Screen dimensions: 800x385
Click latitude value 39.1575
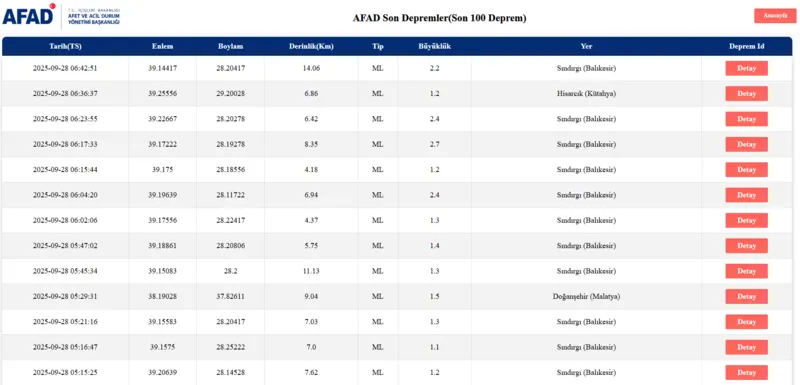(162, 347)
